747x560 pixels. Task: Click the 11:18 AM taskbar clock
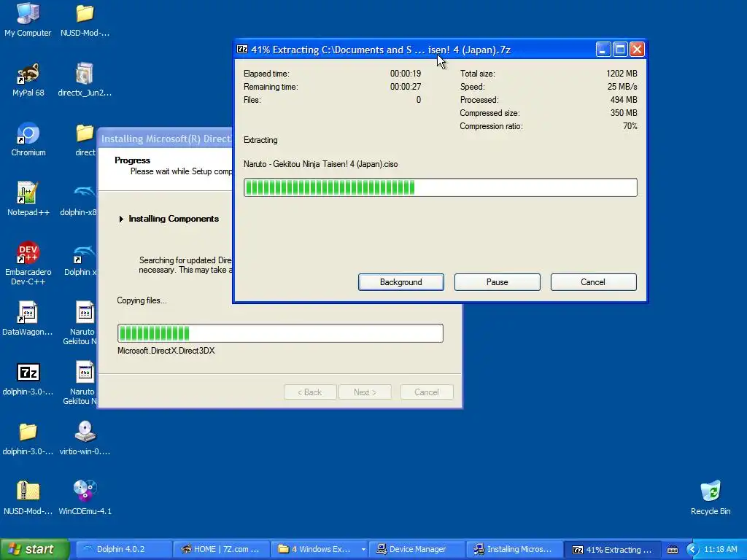pos(720,550)
